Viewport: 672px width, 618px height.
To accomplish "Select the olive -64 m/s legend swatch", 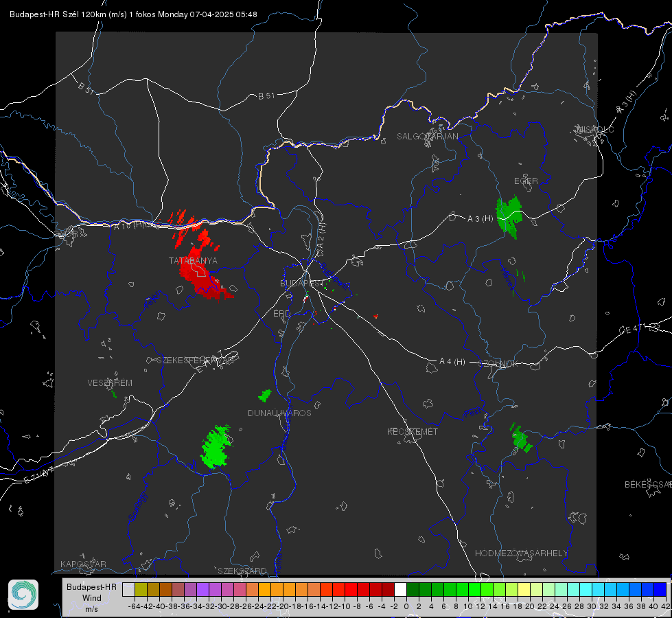I will tap(141, 589).
